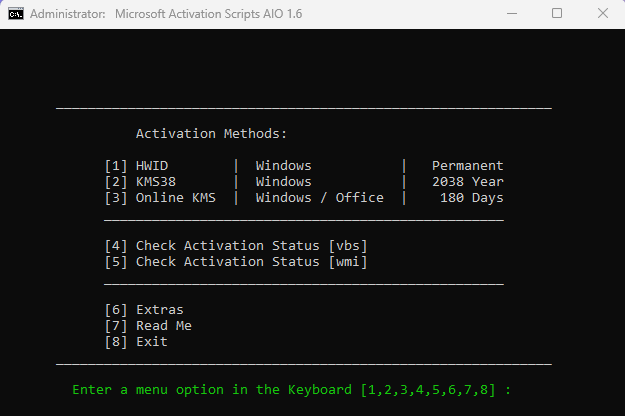Click the 'Activation Methods:' heading
Viewport: 625px width, 416px height.
(x=211, y=134)
